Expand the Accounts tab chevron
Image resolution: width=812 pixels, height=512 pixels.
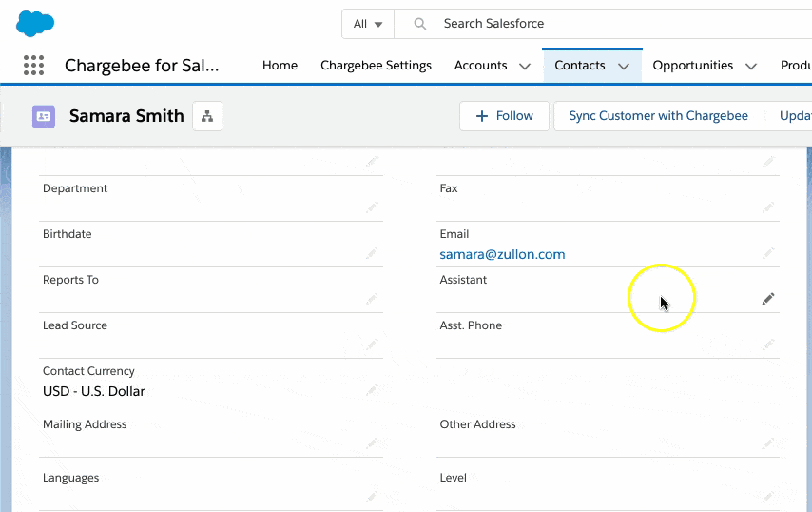(525, 67)
